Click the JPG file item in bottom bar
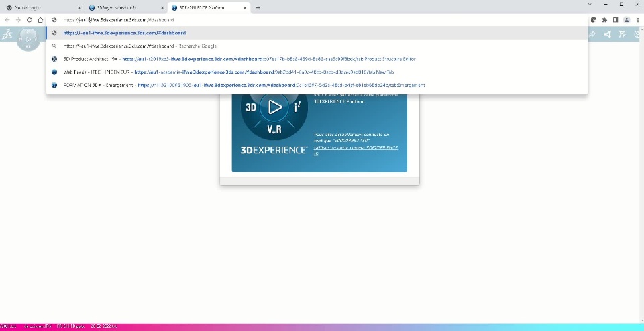Viewport: 644px width, 331px height. 37,326
